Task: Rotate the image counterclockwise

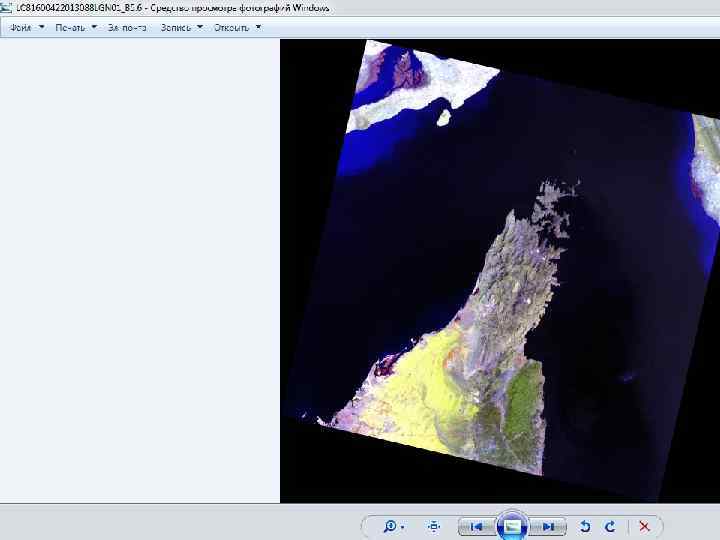Action: pos(585,526)
